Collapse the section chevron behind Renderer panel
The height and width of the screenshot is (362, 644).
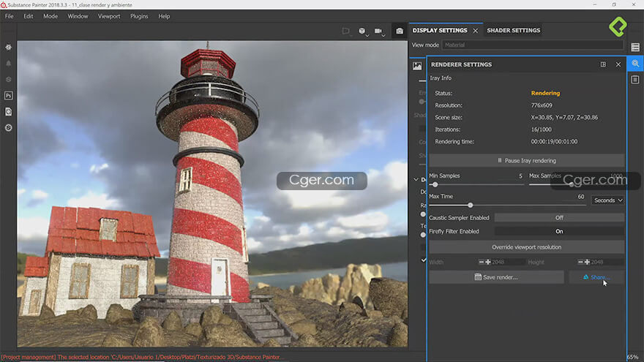point(416,179)
